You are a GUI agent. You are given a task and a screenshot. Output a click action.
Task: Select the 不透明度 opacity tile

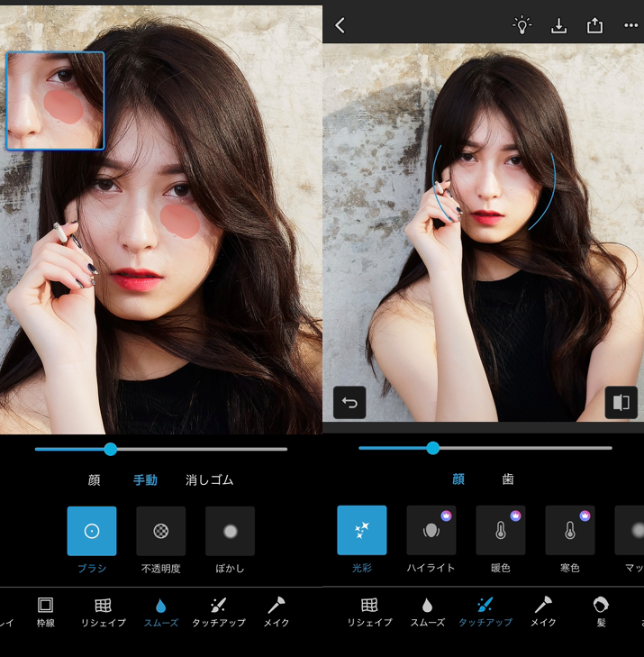coord(161,531)
